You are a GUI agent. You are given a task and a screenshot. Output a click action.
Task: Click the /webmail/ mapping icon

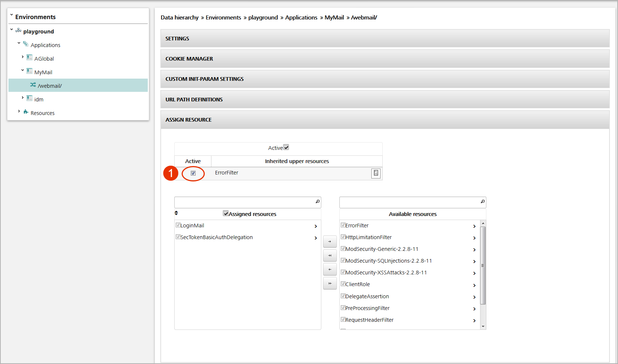coord(33,85)
